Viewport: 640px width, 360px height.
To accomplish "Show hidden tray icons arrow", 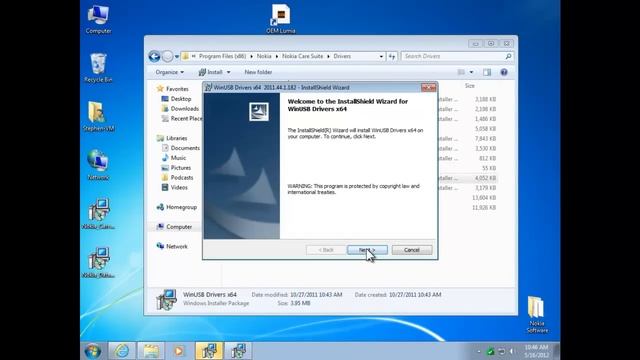I will [x=479, y=351].
